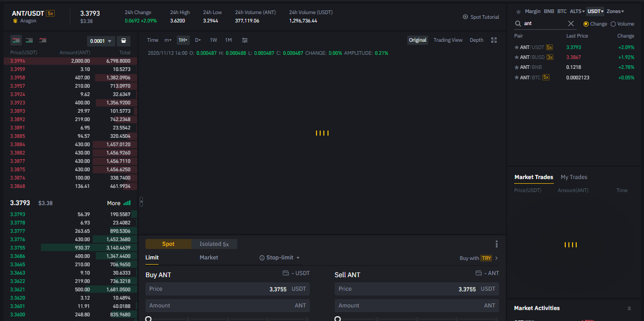
Task: Open the My Trades tab
Action: [574, 177]
